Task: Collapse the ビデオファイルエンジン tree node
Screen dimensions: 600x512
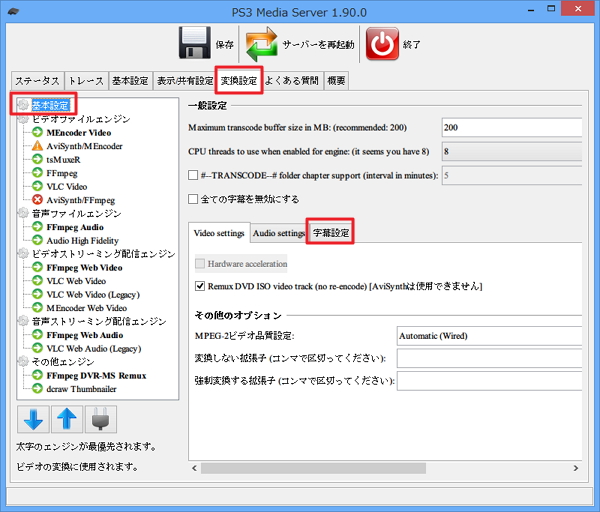Action: (x=23, y=119)
